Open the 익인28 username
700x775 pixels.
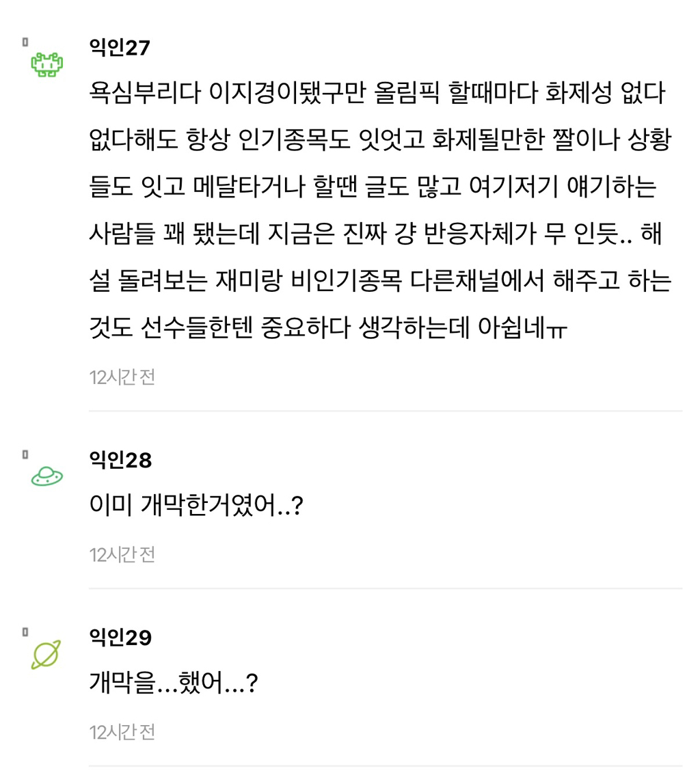click(x=120, y=460)
